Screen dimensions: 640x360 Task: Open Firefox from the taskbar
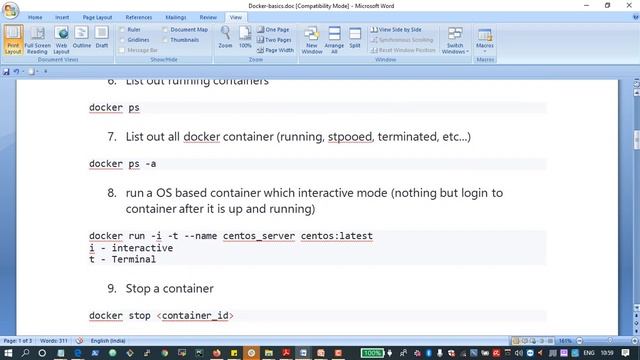point(216,353)
